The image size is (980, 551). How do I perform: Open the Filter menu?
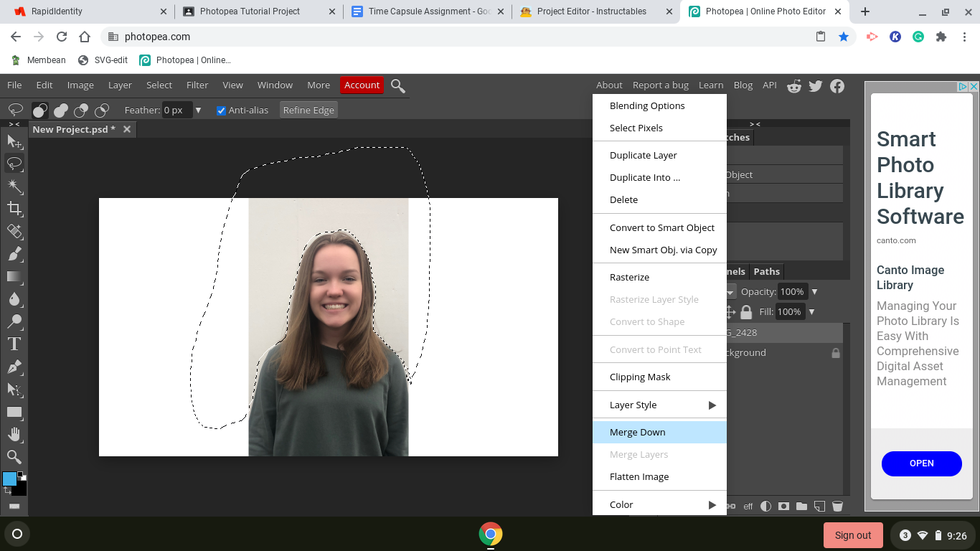pos(197,85)
